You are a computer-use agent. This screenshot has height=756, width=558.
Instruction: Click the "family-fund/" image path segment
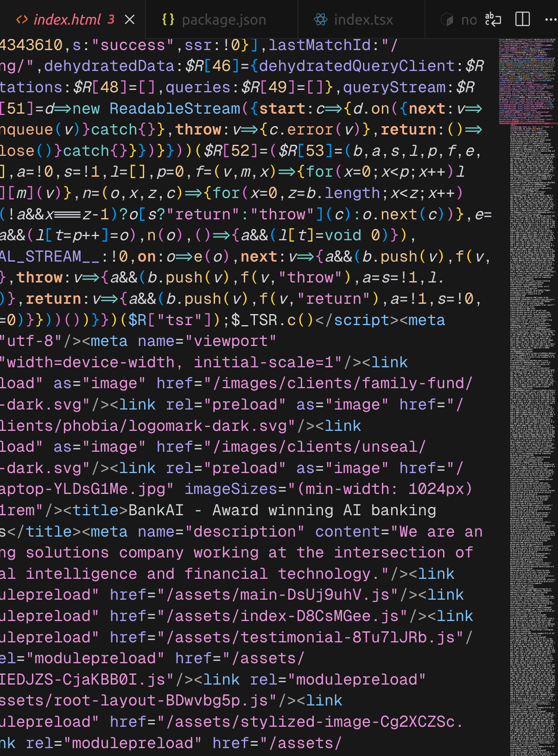click(x=417, y=383)
